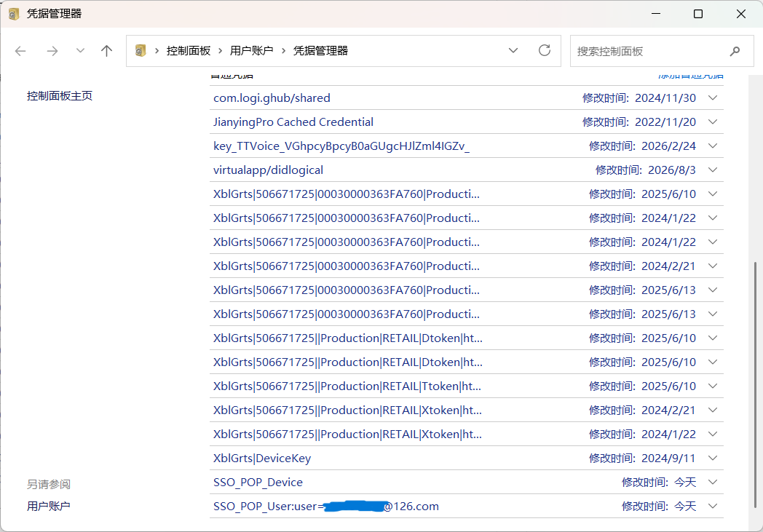Open 用户账户 under 另请参阅
The image size is (763, 532).
coord(48,507)
